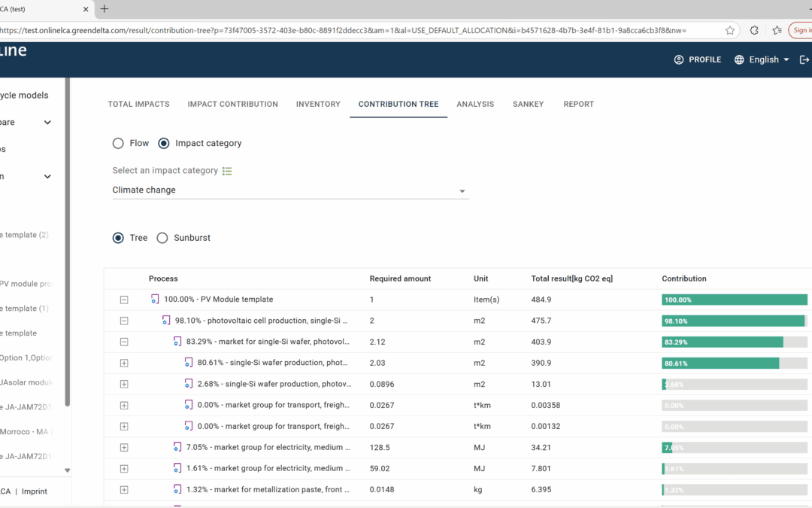The image size is (812, 508).
Task: Collapse the 100.00% PV Module template row
Action: pos(124,300)
